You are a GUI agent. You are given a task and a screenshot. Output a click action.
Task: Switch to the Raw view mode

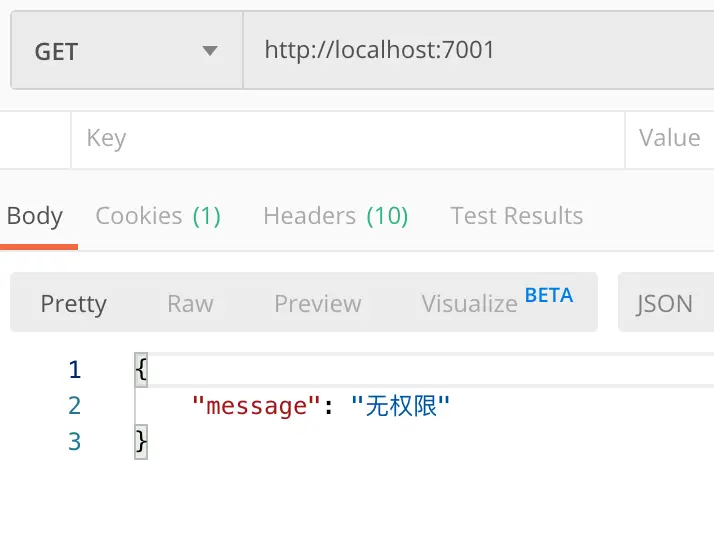click(x=190, y=304)
